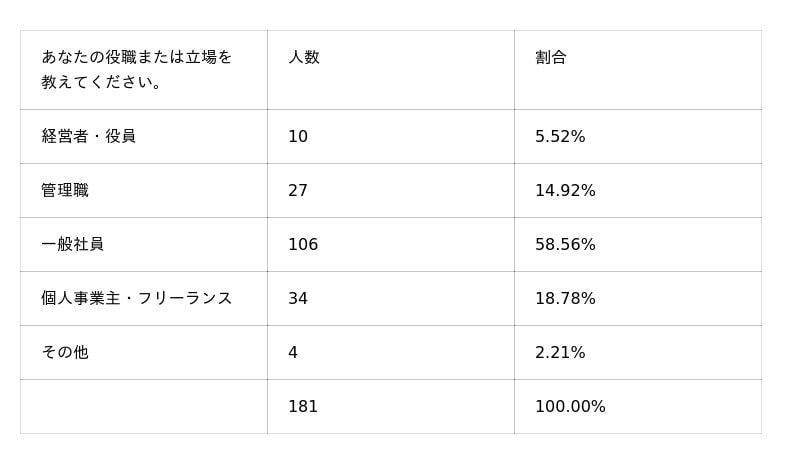
Task: Click the 一般社員 row label
Action: 73,245
